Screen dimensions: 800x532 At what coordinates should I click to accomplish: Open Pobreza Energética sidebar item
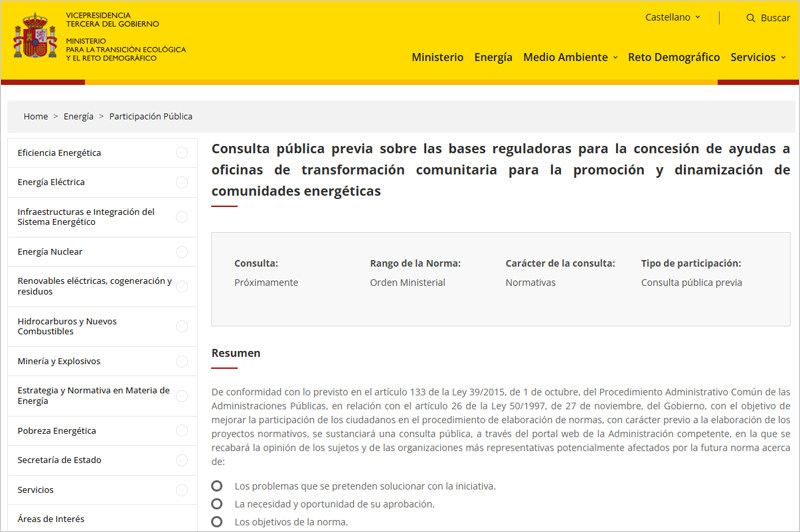pos(57,431)
